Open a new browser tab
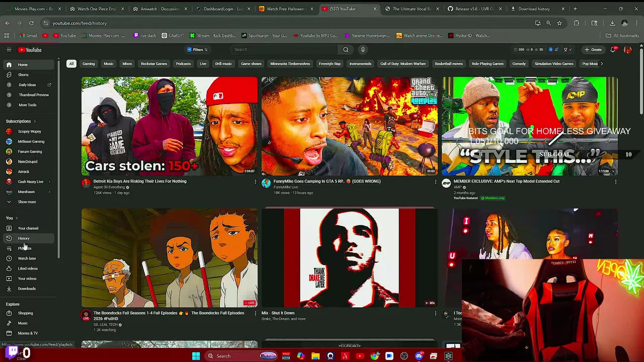Image resolution: width=644 pixels, height=362 pixels. [575, 9]
